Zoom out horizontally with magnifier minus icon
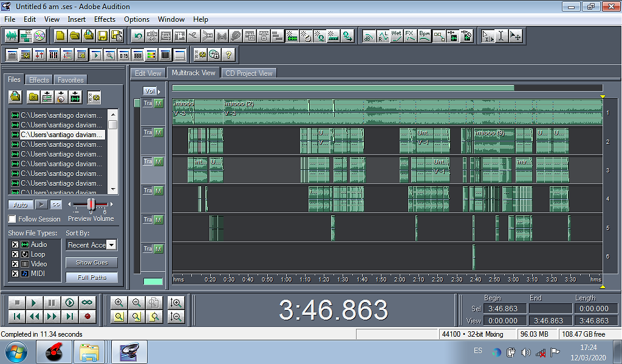Viewport: 622px width, 364px height. coord(137,303)
